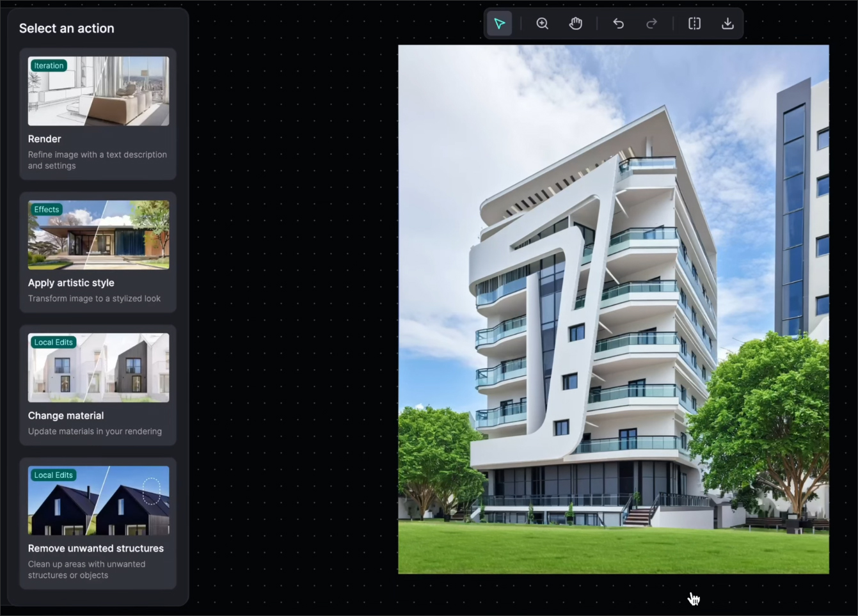Undo the last change
This screenshot has width=858, height=616.
coord(618,24)
